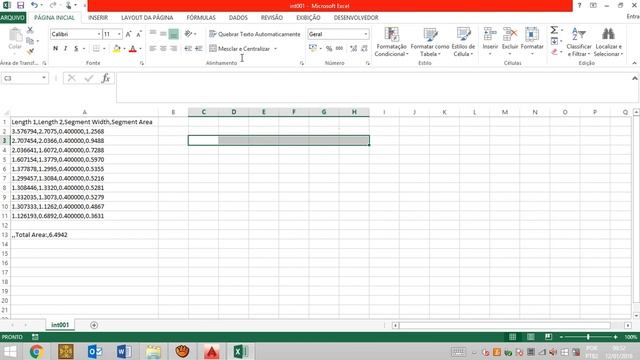Click the Excluir cells button

click(x=510, y=42)
